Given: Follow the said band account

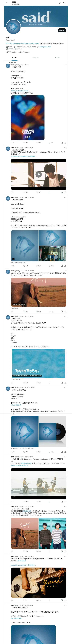Looking at the screenshot, I should 62,30.
